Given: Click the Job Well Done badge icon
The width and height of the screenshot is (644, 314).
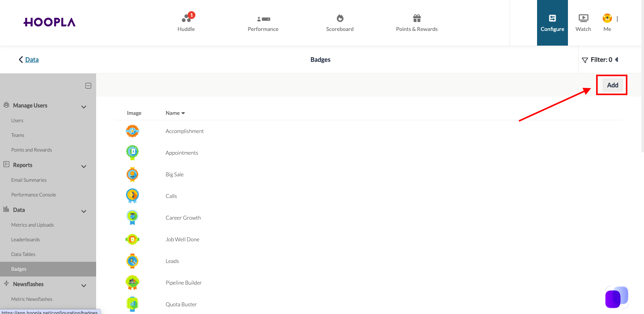Looking at the screenshot, I should [132, 239].
